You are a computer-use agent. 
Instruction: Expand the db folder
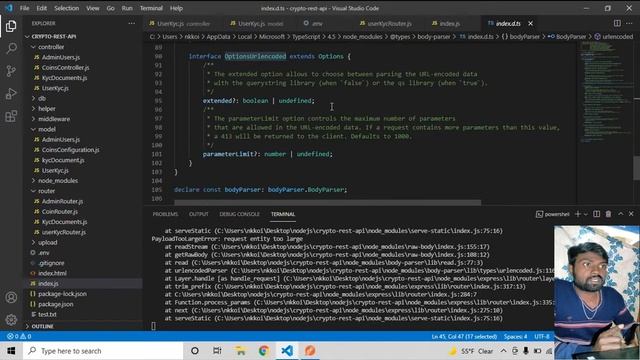[x=42, y=98]
